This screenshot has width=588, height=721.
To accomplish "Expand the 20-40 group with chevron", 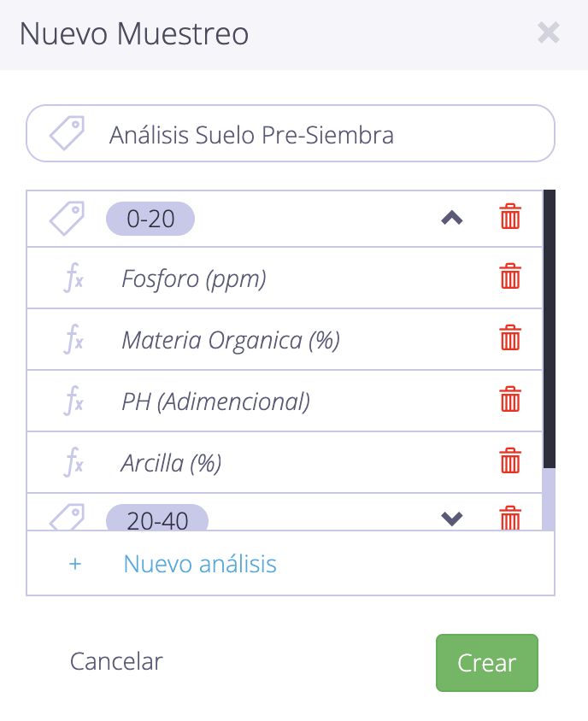I will coord(452,519).
